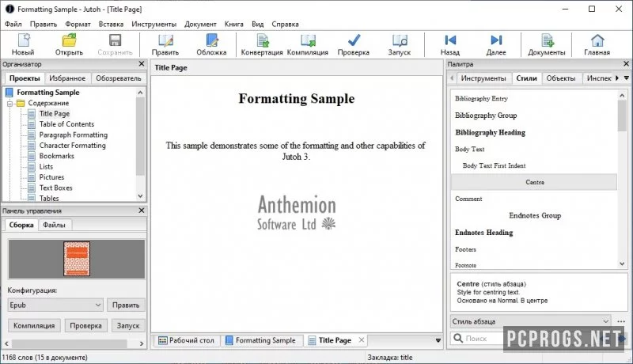Open the Документ menu
The height and width of the screenshot is (364, 633).
click(201, 25)
